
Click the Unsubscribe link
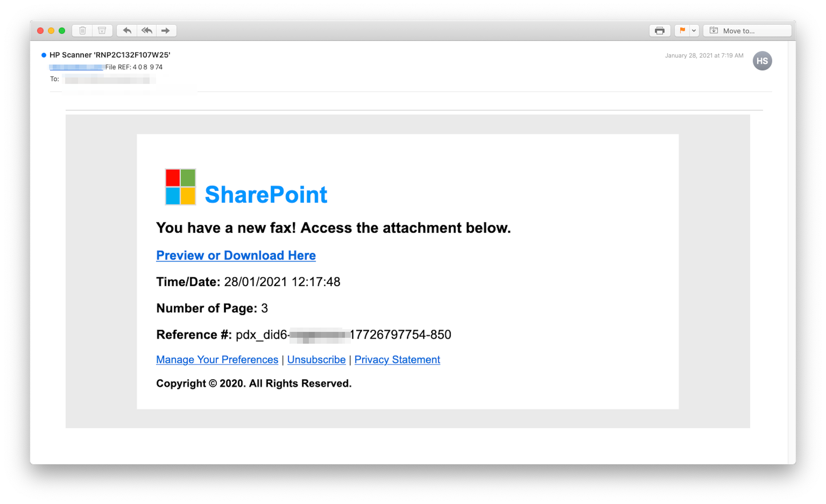[x=316, y=360]
